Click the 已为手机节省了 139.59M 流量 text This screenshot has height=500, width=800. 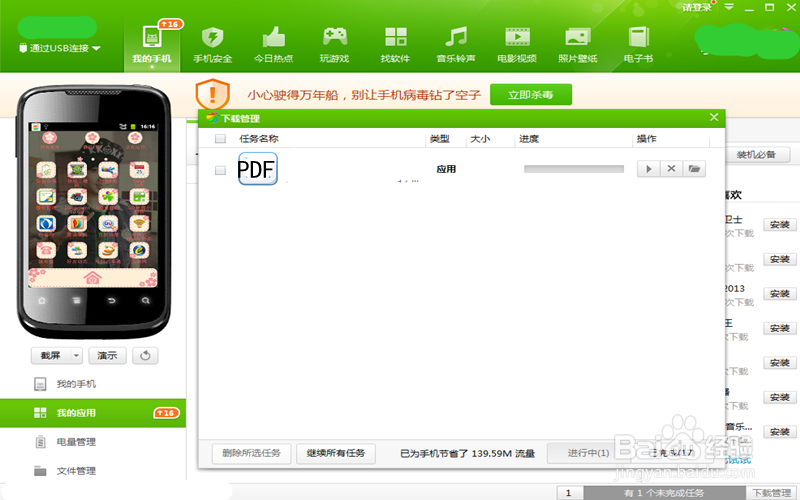[x=467, y=453]
